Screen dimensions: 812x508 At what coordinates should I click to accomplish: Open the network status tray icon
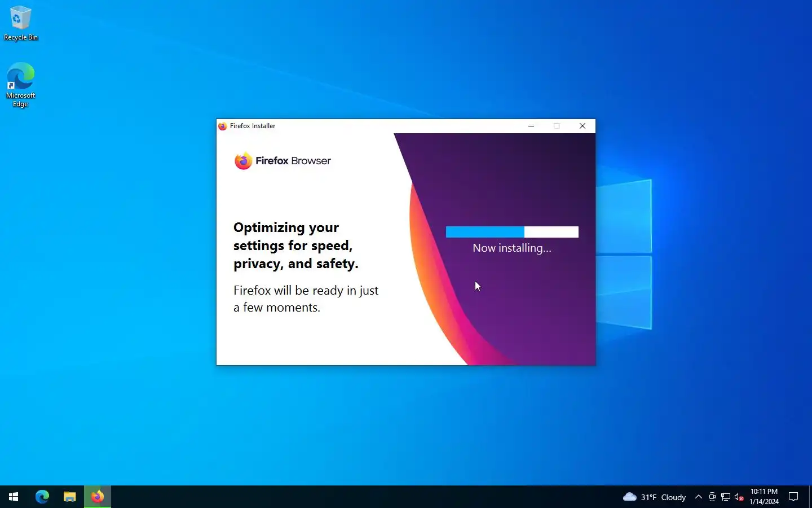click(x=726, y=497)
